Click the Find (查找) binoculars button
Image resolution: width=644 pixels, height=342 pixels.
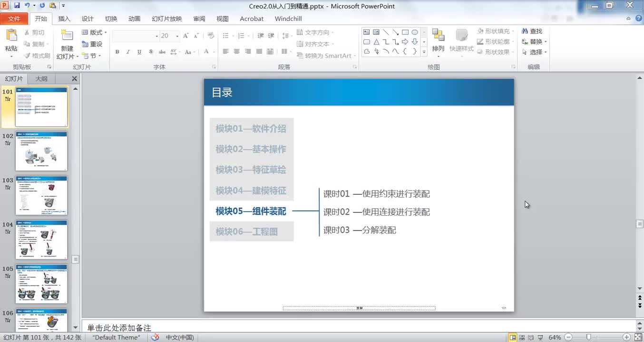532,31
